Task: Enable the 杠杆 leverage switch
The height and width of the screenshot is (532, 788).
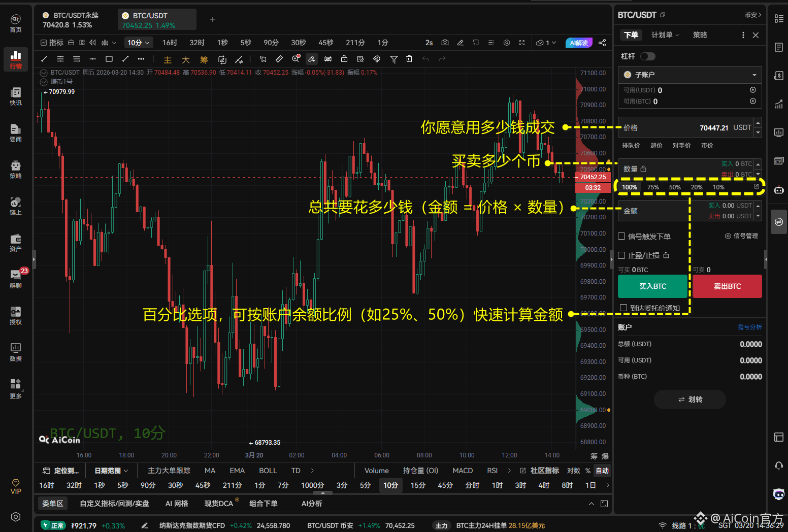Action: tap(648, 56)
